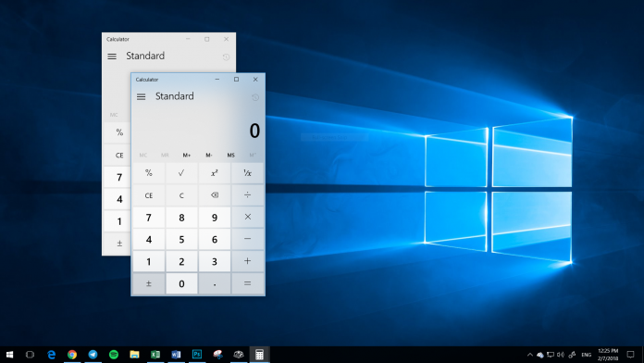This screenshot has width=644, height=363.
Task: Open hamburger menu in the back Calculator
Action: click(112, 56)
